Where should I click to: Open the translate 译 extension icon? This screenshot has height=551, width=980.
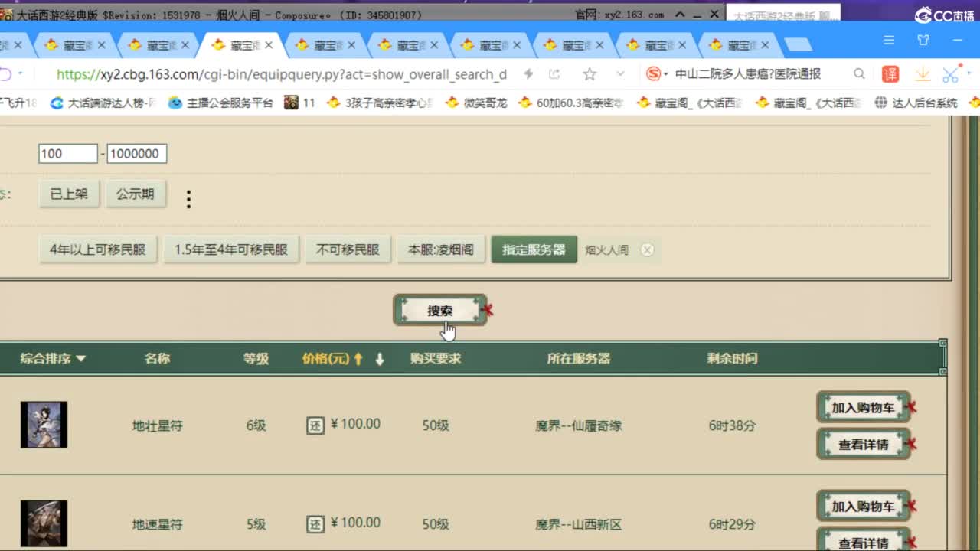tap(890, 74)
